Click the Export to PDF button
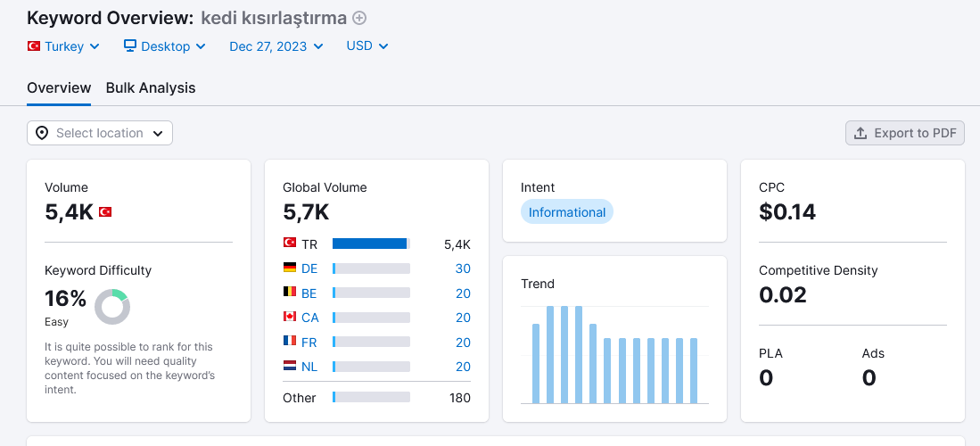This screenshot has height=446, width=980. tap(905, 133)
